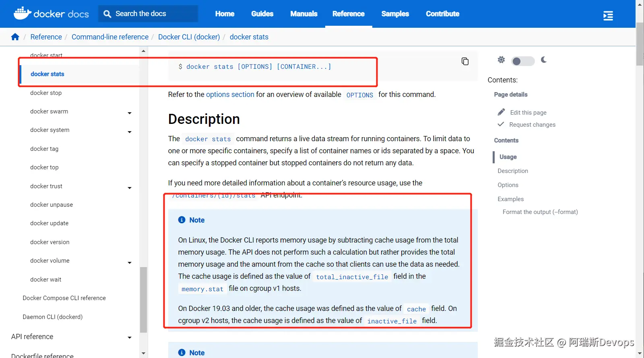Focus the Search the docs field
Viewport: 644px width, 358px height.
pos(148,14)
